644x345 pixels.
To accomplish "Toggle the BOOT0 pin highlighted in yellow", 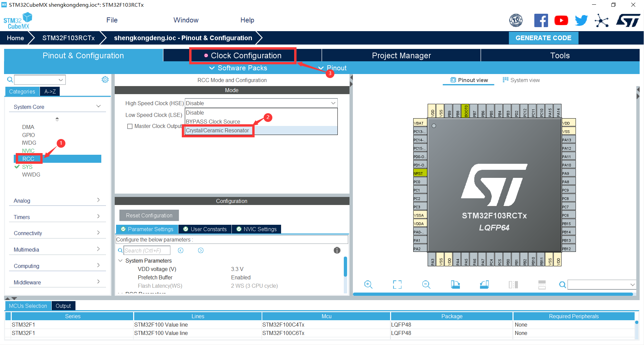I will coord(466,111).
